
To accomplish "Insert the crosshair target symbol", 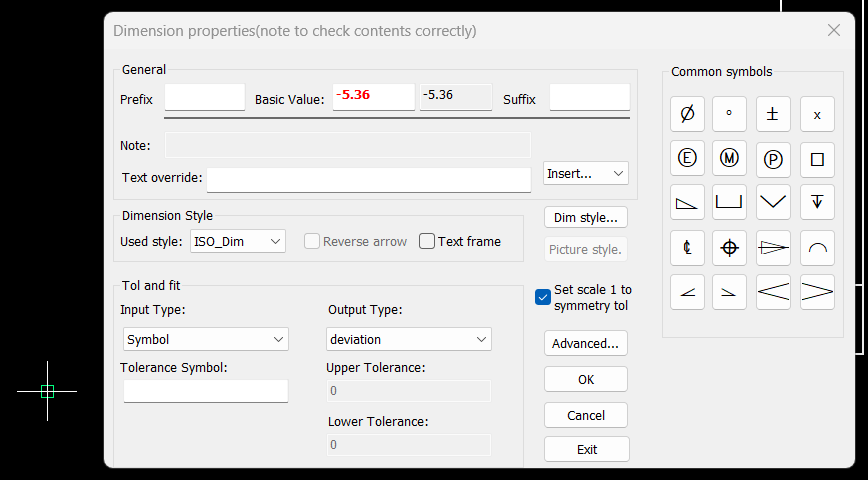I will pos(729,247).
